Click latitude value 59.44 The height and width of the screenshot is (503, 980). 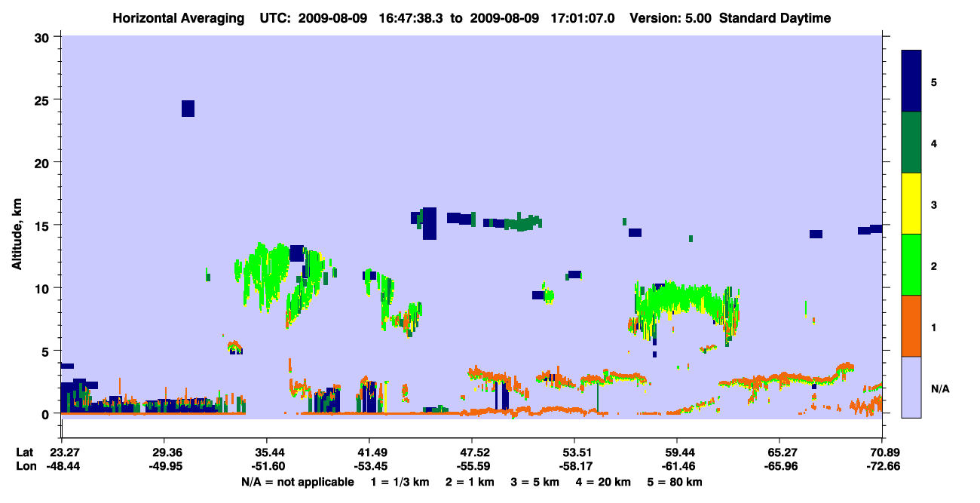tap(677, 452)
